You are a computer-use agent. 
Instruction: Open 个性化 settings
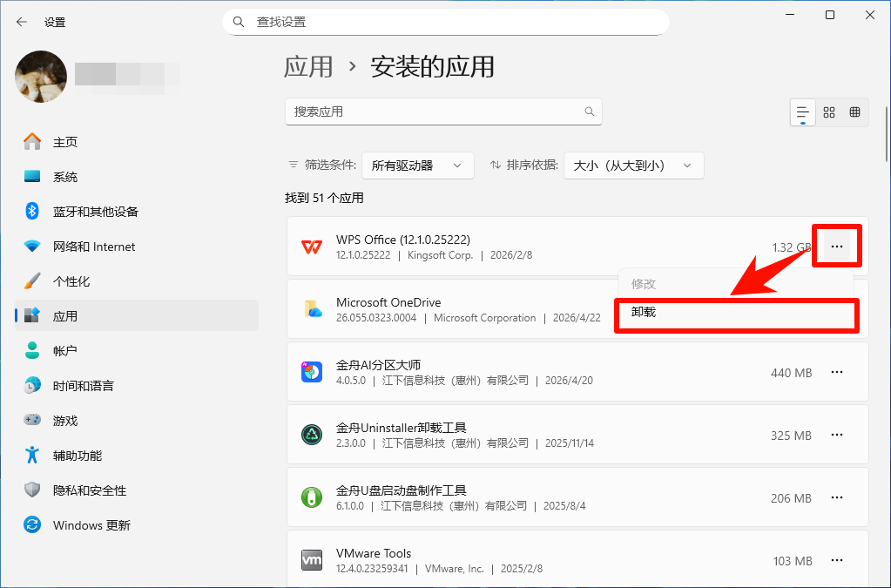coord(137,281)
